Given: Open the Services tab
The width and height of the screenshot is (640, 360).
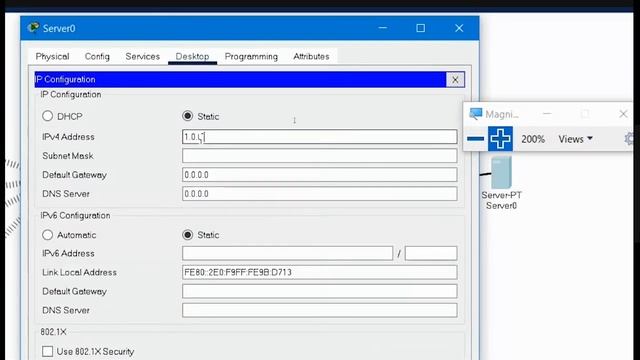Looking at the screenshot, I should tap(142, 56).
